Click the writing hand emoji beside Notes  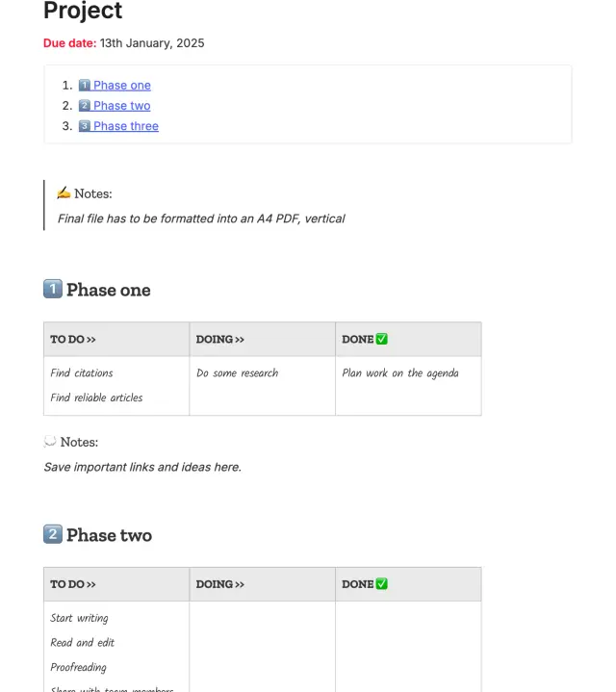[64, 193]
